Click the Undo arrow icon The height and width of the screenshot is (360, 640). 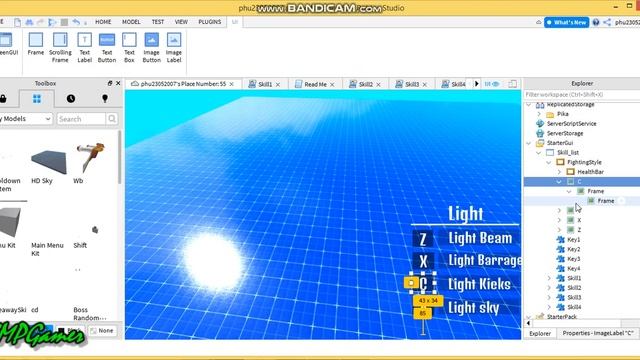[x=76, y=22]
